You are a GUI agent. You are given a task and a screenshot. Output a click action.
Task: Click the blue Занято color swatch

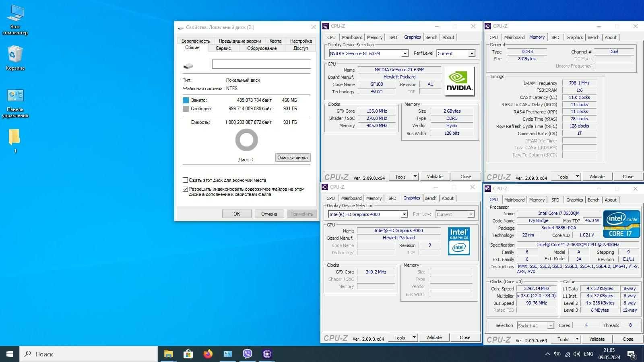point(186,100)
